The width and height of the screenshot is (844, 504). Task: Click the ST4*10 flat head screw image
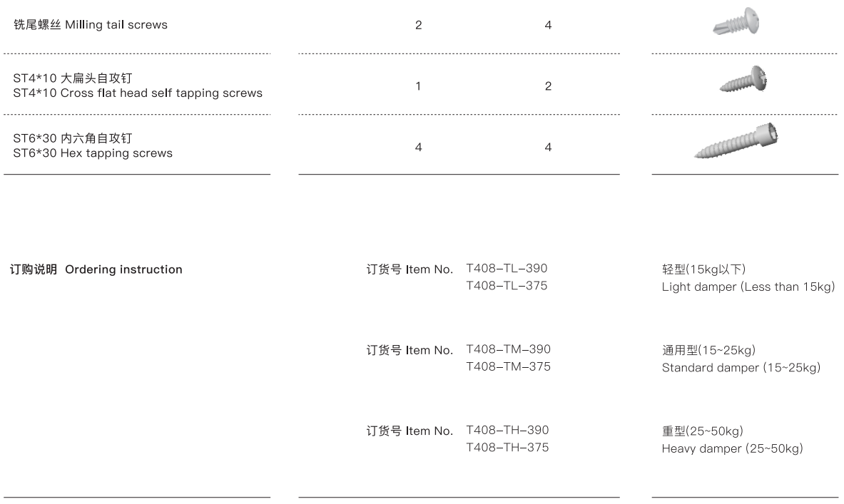(743, 79)
